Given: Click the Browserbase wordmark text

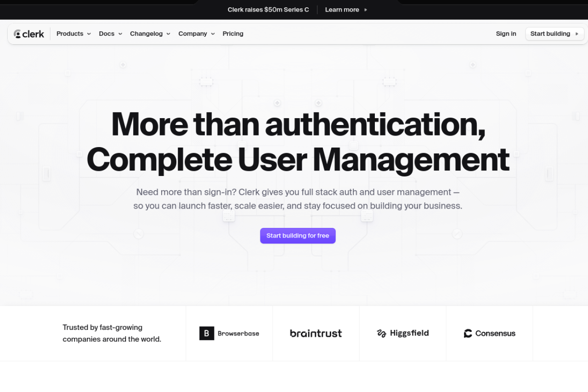Looking at the screenshot, I should pyautogui.click(x=238, y=334).
